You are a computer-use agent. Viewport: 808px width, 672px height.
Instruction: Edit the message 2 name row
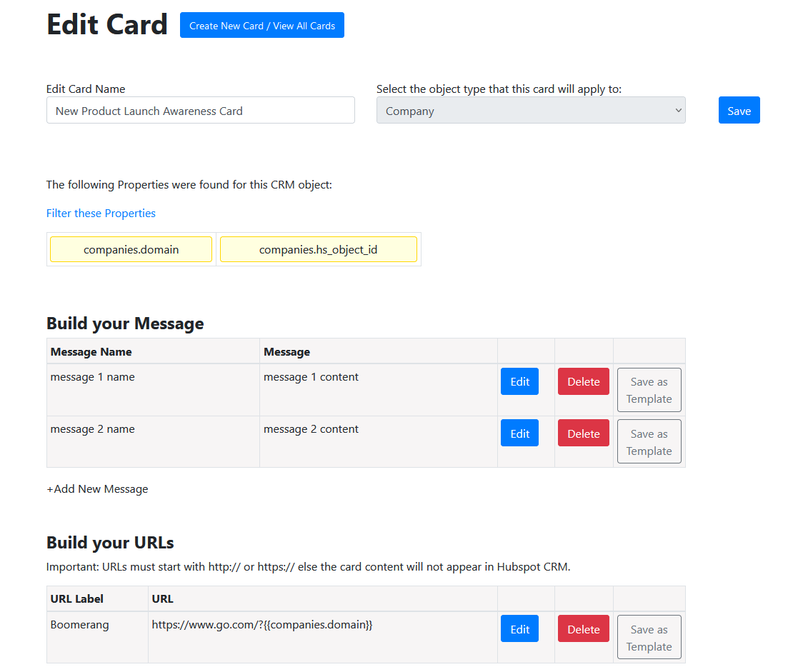[519, 433]
